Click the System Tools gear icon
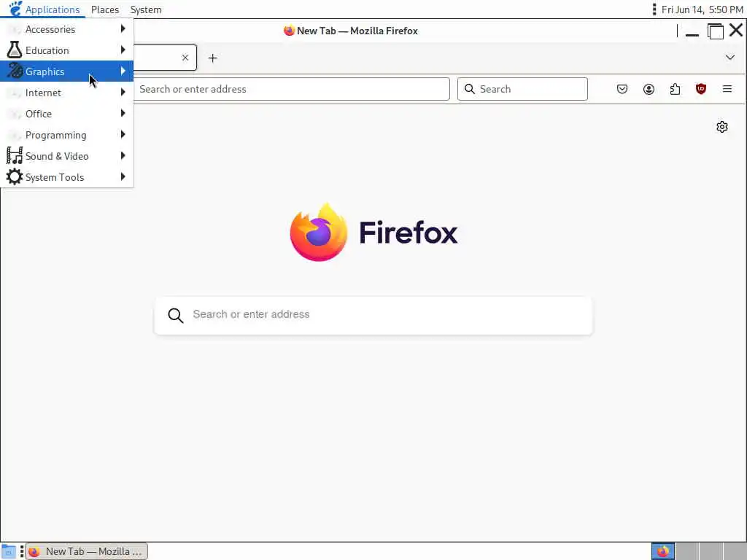The width and height of the screenshot is (747, 560). point(15,176)
